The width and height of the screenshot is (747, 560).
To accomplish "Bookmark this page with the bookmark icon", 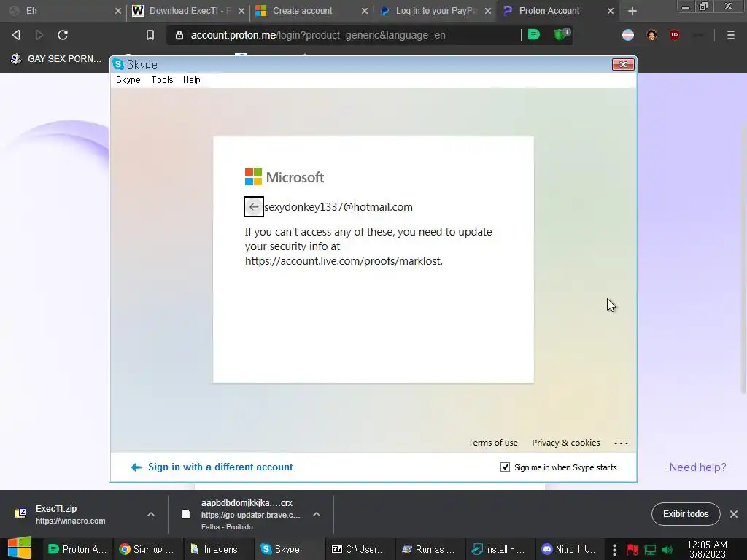I will 150,35.
